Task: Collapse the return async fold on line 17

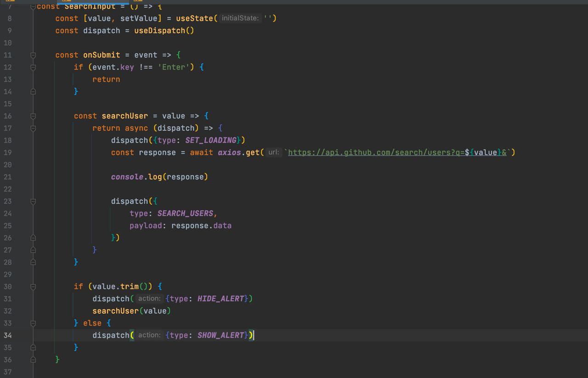Action: tap(33, 128)
